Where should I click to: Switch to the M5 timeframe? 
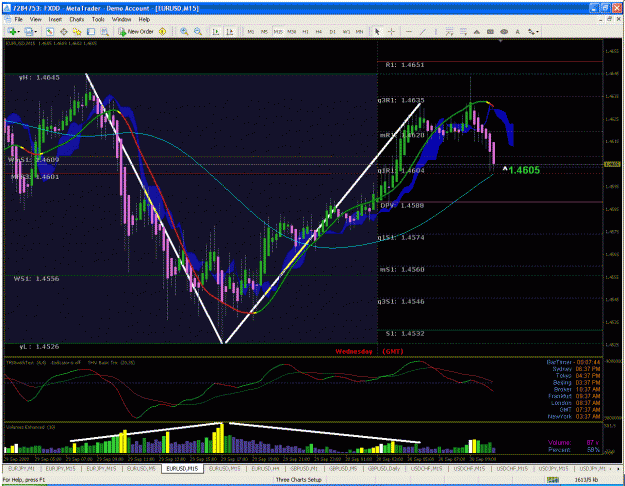[264, 31]
